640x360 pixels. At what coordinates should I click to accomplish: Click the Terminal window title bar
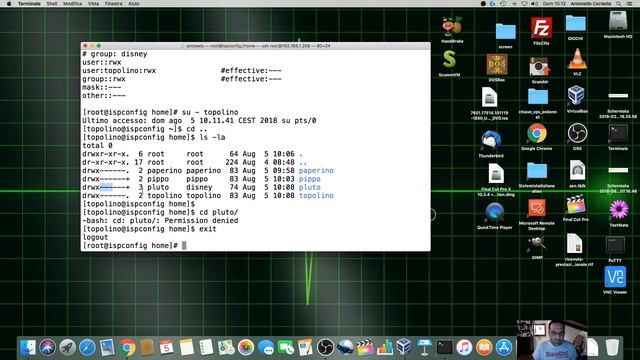point(256,46)
